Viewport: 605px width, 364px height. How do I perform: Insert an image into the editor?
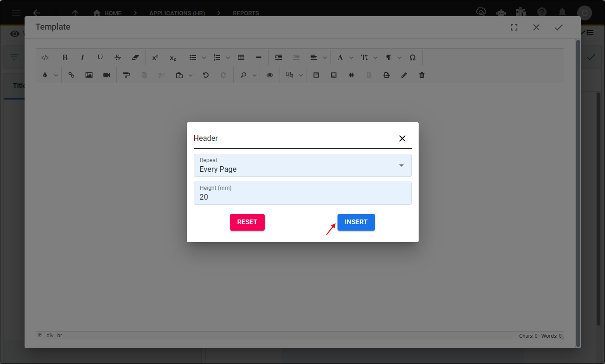(x=89, y=75)
